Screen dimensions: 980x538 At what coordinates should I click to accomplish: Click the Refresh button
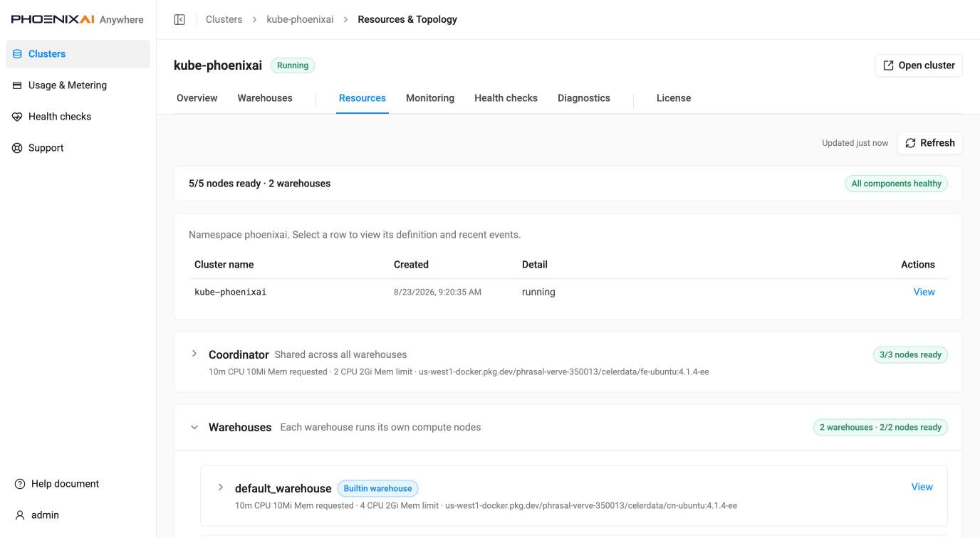point(930,143)
